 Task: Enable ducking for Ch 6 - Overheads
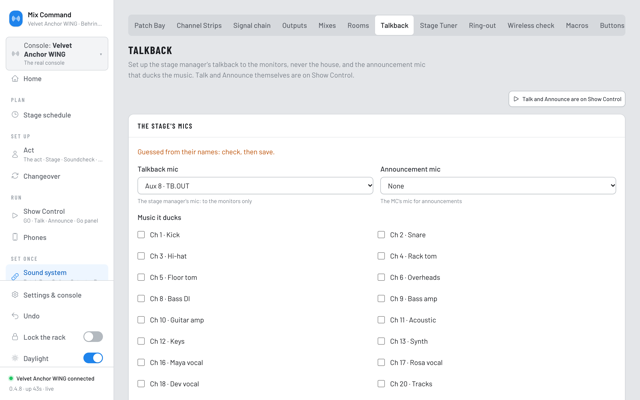[x=381, y=277]
